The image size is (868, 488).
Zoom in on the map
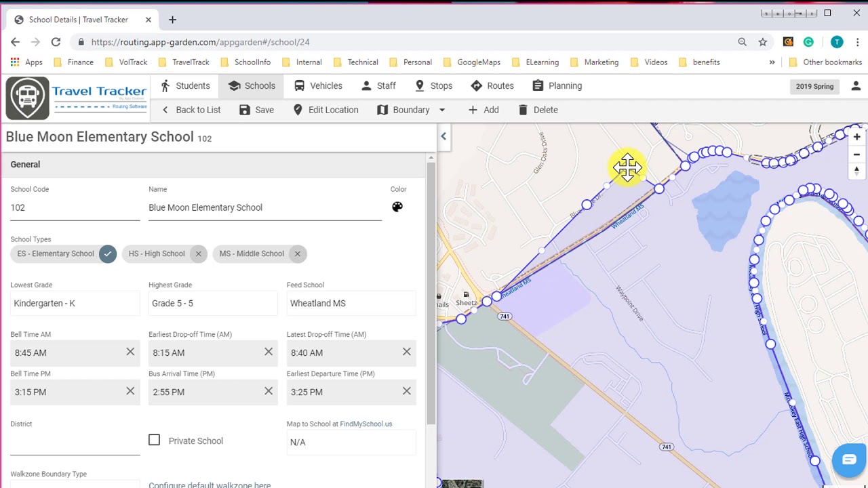[857, 137]
